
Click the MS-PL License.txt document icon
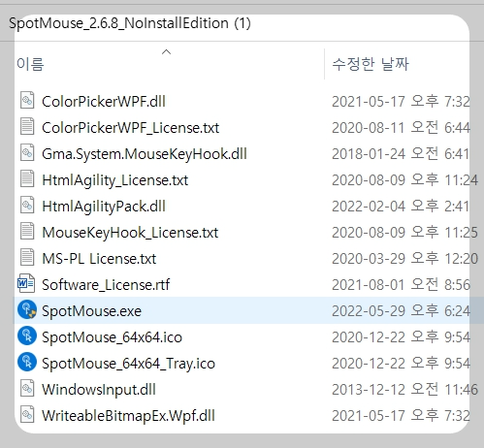[27, 257]
